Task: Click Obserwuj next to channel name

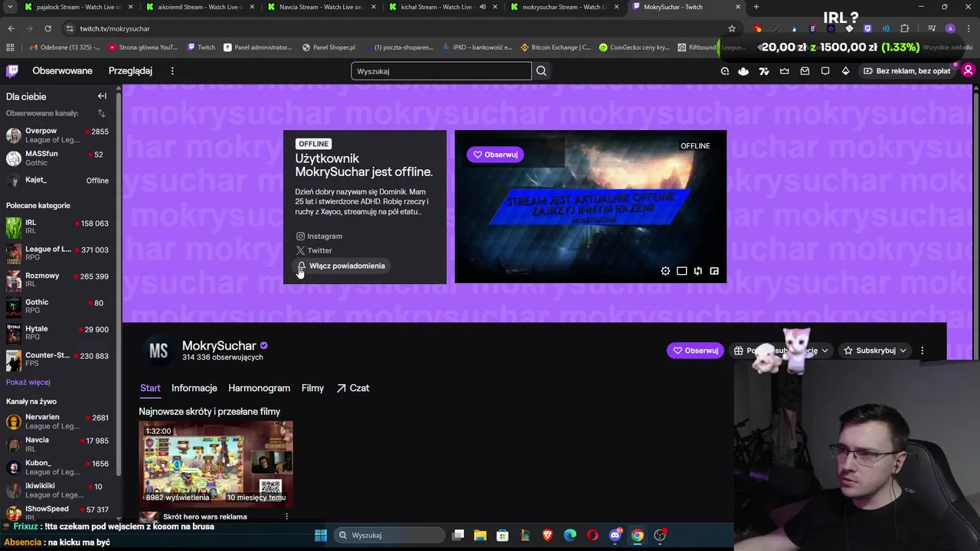Action: (695, 350)
